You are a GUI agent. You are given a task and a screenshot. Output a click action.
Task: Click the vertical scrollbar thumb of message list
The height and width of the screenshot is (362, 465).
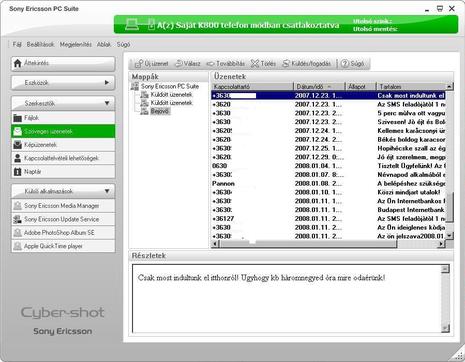[449, 207]
